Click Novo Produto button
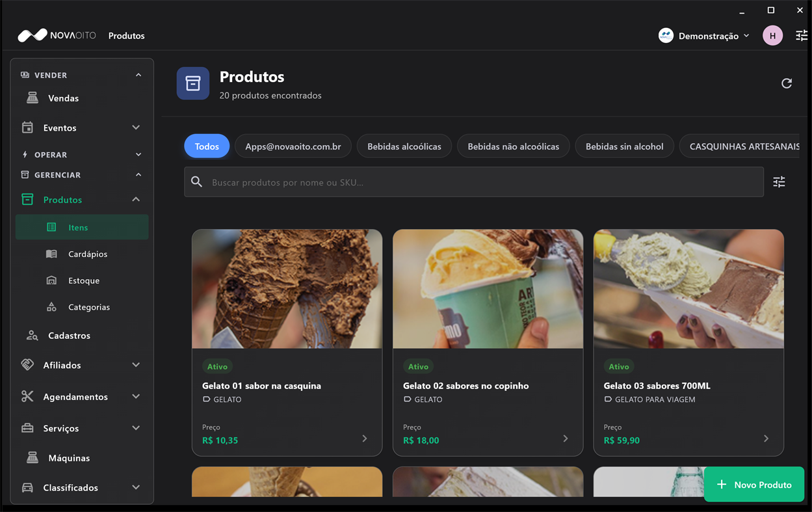812x512 pixels. [754, 485]
